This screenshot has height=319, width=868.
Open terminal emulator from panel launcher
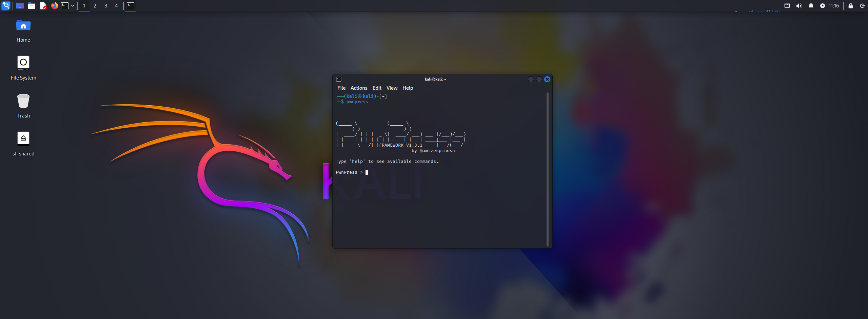coord(65,6)
